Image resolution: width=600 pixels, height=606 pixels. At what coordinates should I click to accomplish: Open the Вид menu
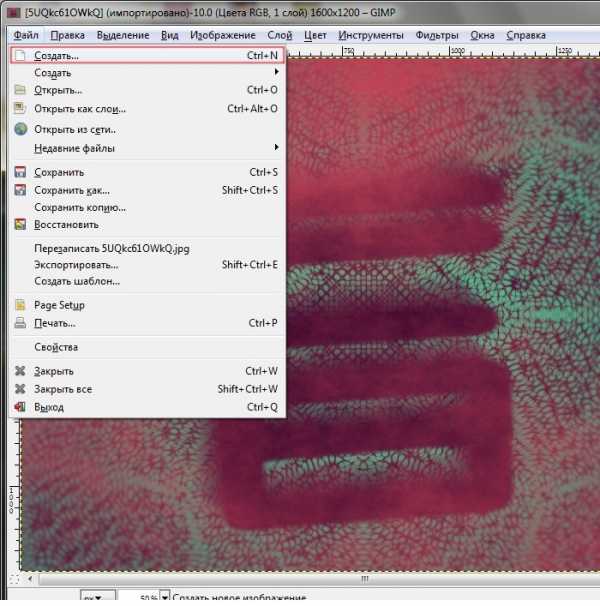pyautogui.click(x=170, y=35)
